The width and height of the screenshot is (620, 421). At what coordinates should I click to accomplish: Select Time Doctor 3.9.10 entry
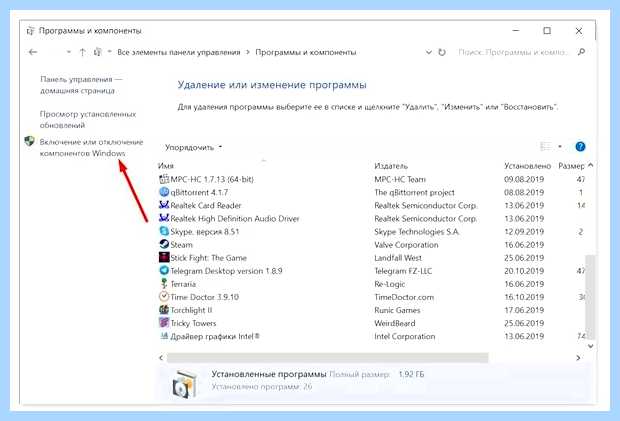click(204, 297)
